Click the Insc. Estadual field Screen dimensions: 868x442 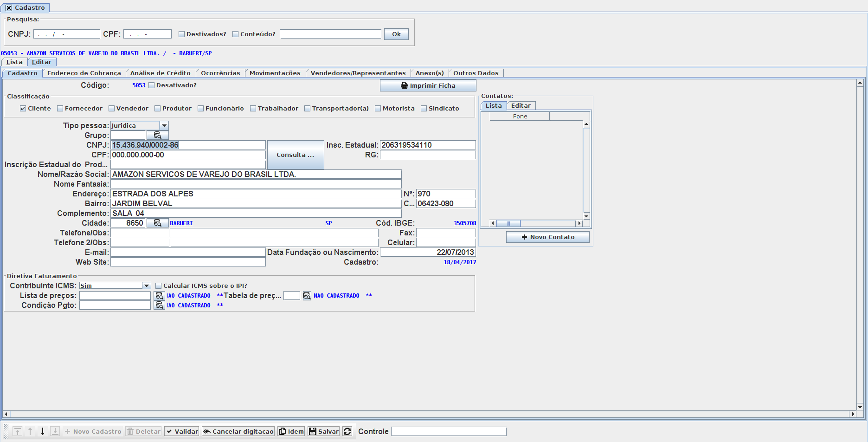[x=428, y=145]
